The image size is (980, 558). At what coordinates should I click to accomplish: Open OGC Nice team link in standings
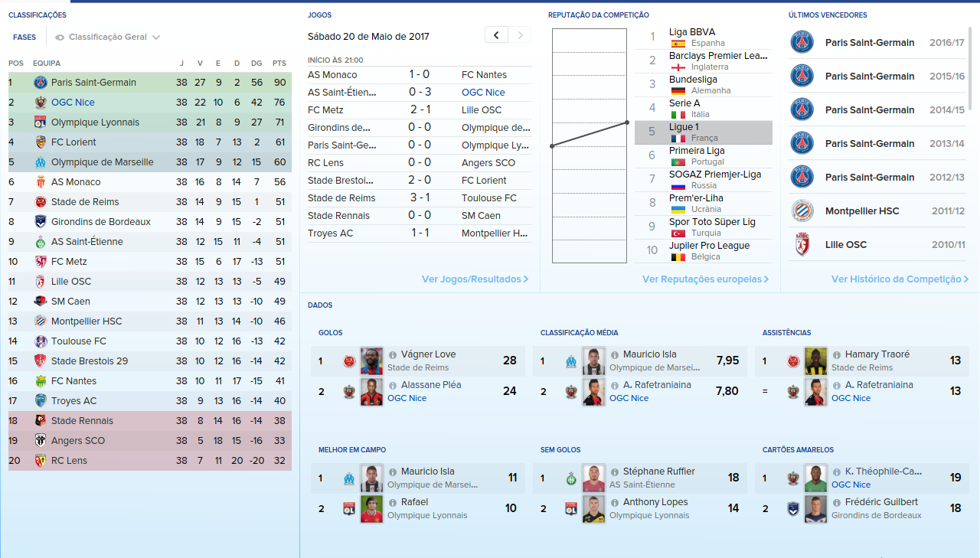coord(73,102)
